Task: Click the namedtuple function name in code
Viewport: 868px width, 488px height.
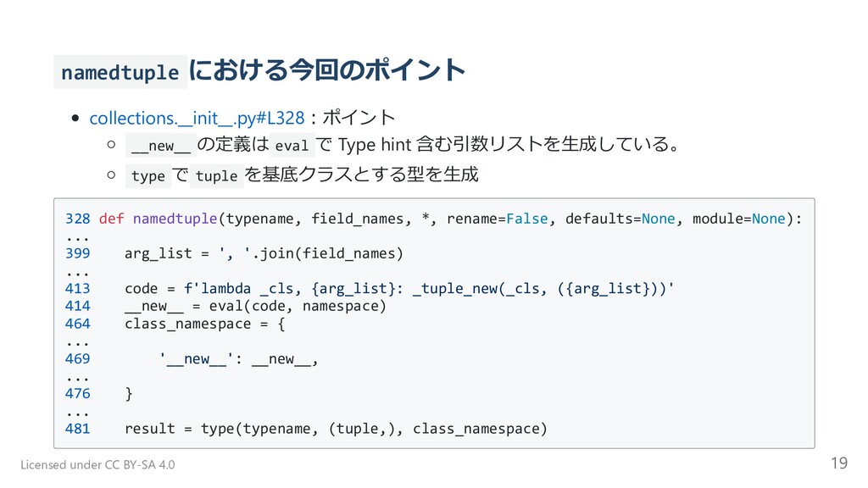Action: tap(175, 219)
